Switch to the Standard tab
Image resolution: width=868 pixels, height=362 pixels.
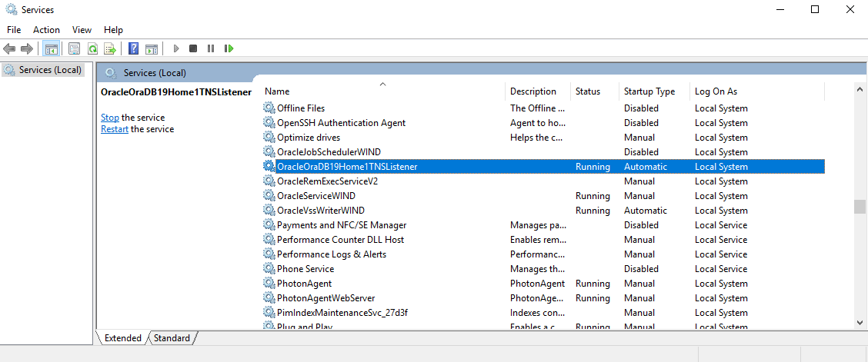(172, 338)
